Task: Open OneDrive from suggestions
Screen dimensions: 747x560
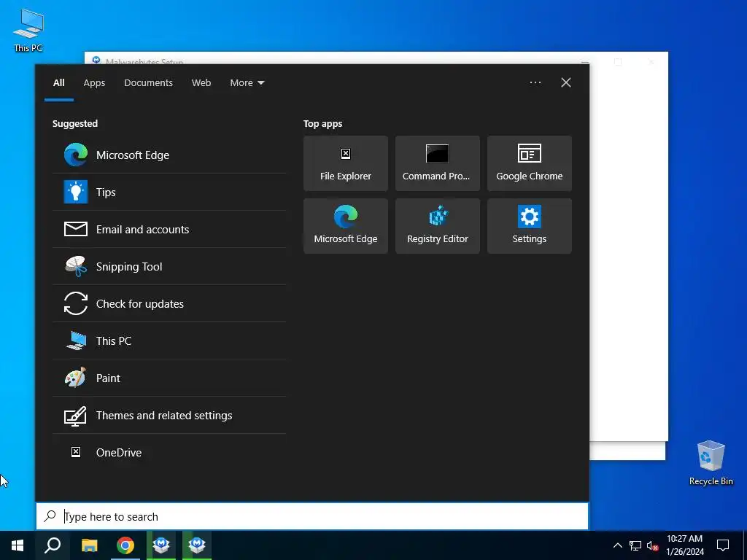Action: tap(169, 452)
